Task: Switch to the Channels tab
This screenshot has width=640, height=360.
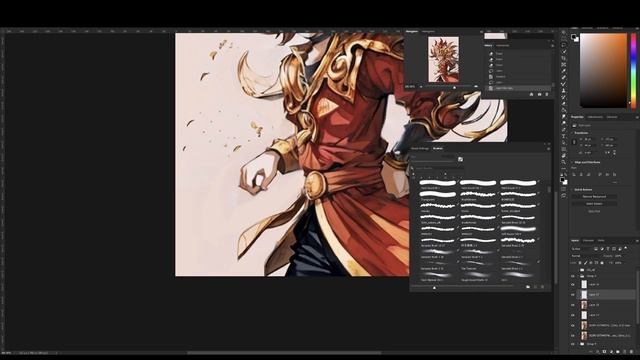Action: [588, 240]
